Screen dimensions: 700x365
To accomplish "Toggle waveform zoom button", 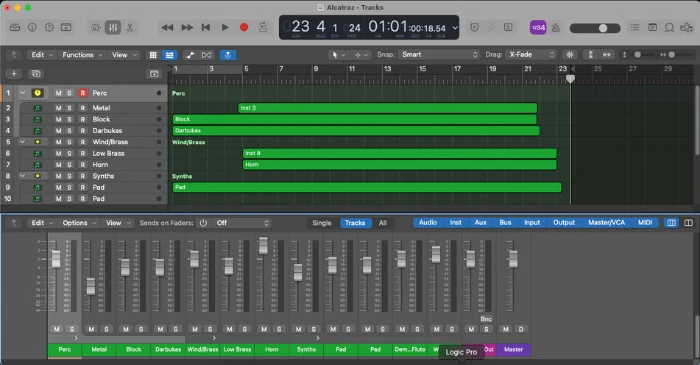I will (570, 54).
